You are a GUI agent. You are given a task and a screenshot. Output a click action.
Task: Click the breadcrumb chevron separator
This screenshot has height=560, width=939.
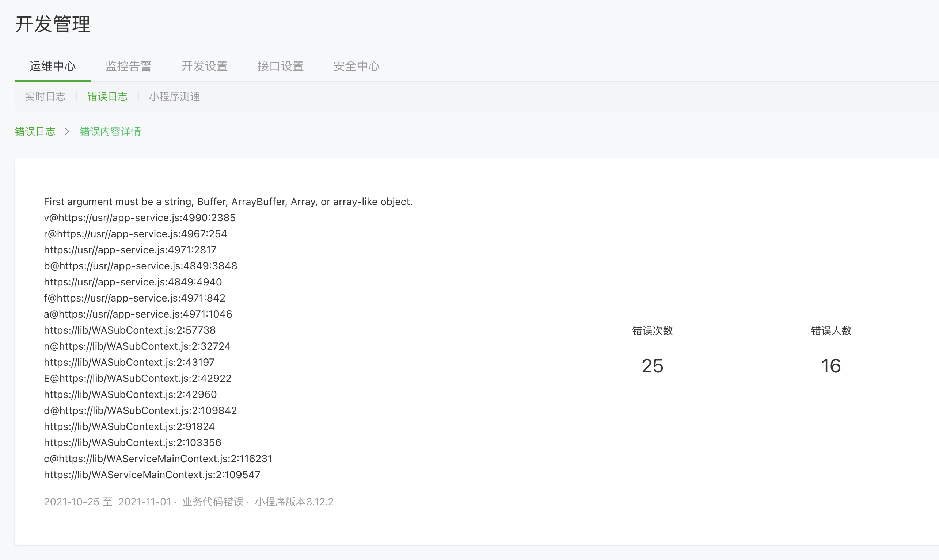coord(67,131)
